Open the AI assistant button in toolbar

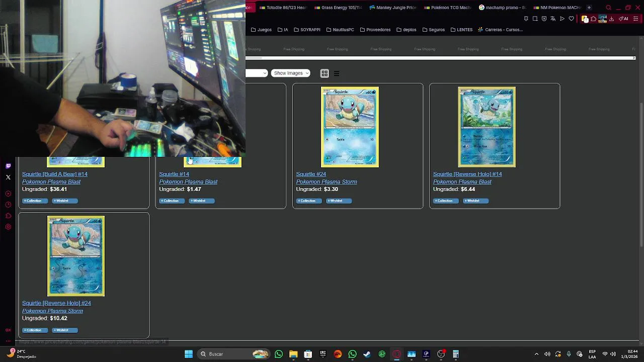coord(623,19)
